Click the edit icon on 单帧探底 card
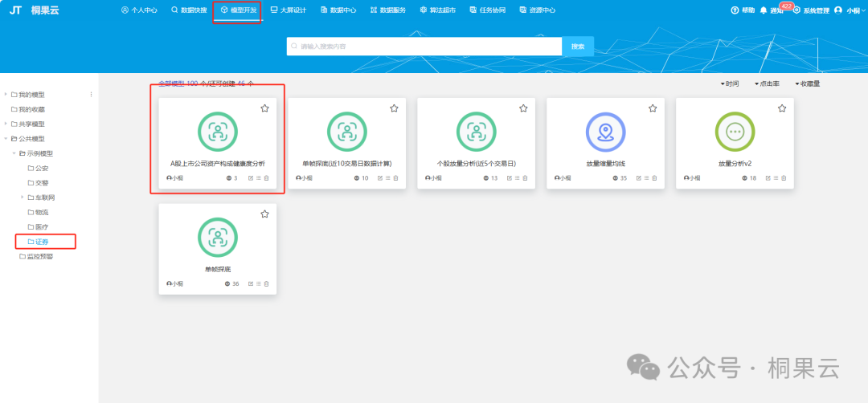The image size is (868, 403). (251, 283)
